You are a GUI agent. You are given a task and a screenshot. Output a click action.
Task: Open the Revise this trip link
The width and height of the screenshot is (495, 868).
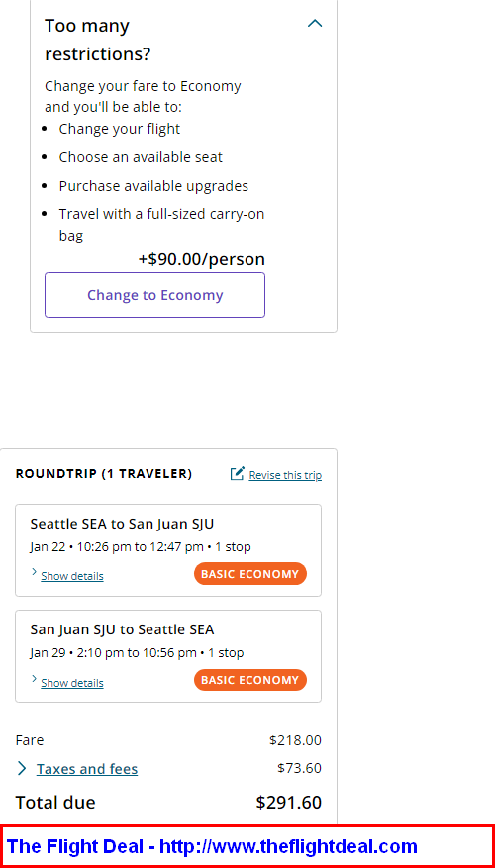tap(285, 475)
